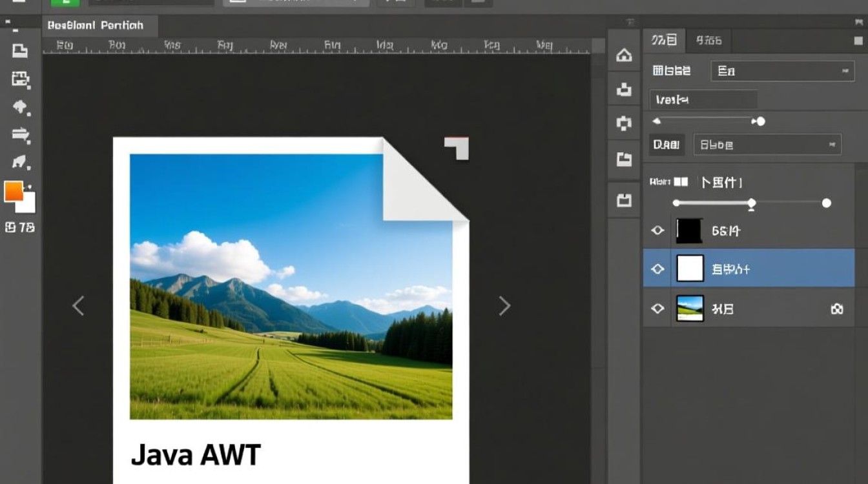
Task: Select the second tool in the left toolbar
Action: [21, 79]
